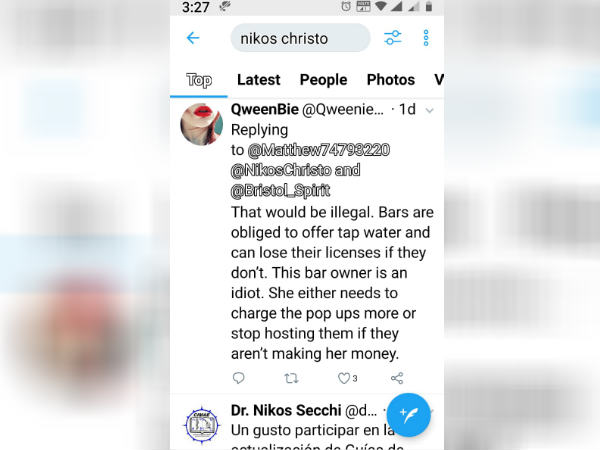Image resolution: width=600 pixels, height=450 pixels.
Task: Open the three-dot overflow menu
Action: pyautogui.click(x=426, y=38)
